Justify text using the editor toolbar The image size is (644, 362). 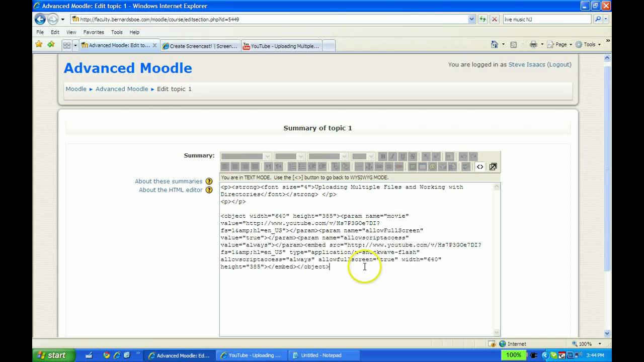[255, 166]
